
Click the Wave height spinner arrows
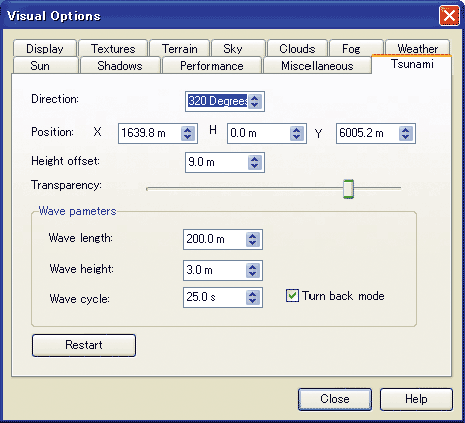point(253,270)
